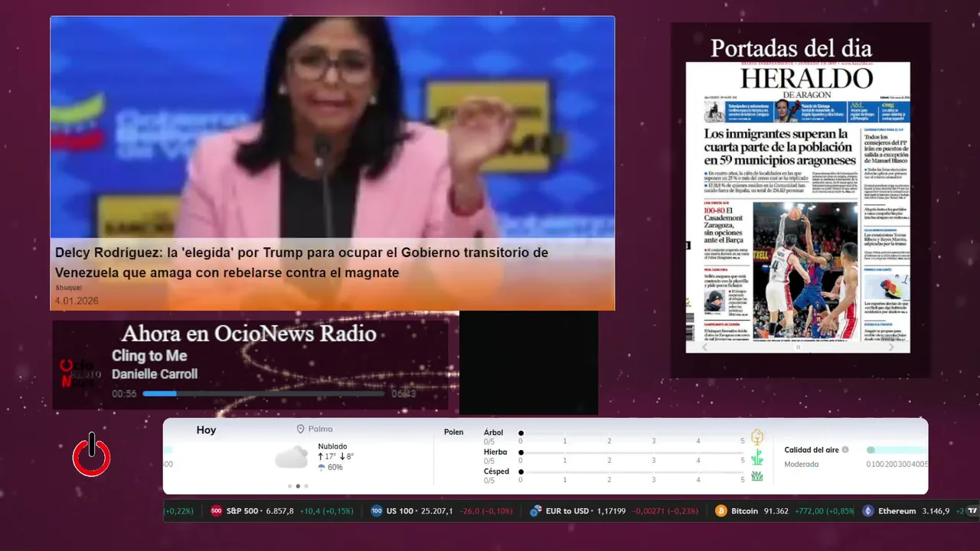Click the TradingView logo on ticker

click(x=972, y=510)
